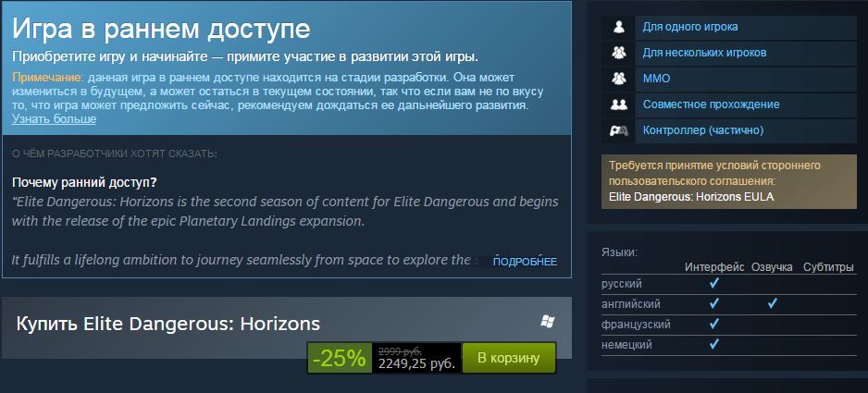Click the 2249,25 руб. discounted price
Screen dimensions: 868x393
(x=416, y=363)
